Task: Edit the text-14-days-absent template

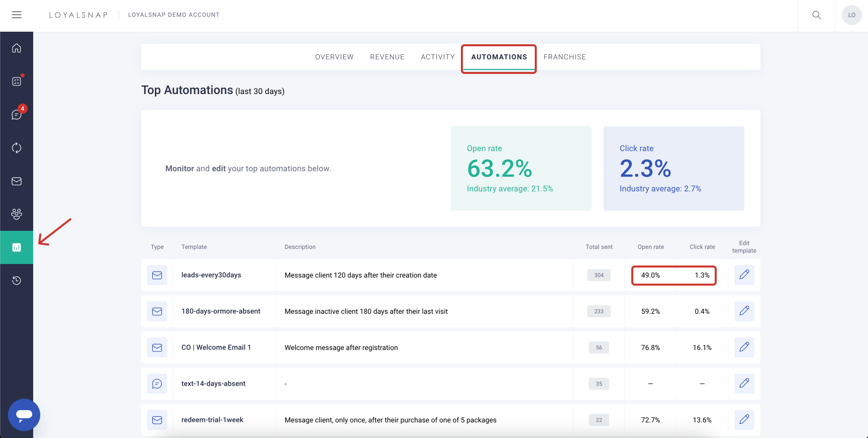Action: (x=744, y=384)
